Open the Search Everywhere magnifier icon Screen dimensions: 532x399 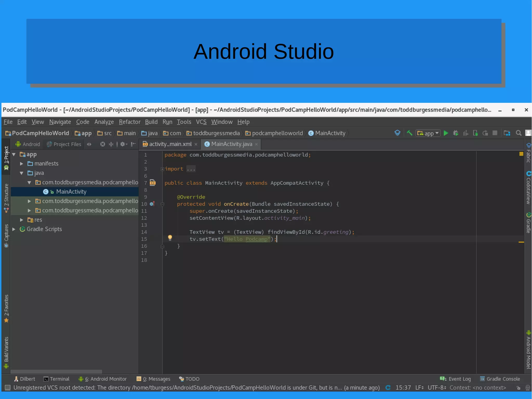point(518,133)
